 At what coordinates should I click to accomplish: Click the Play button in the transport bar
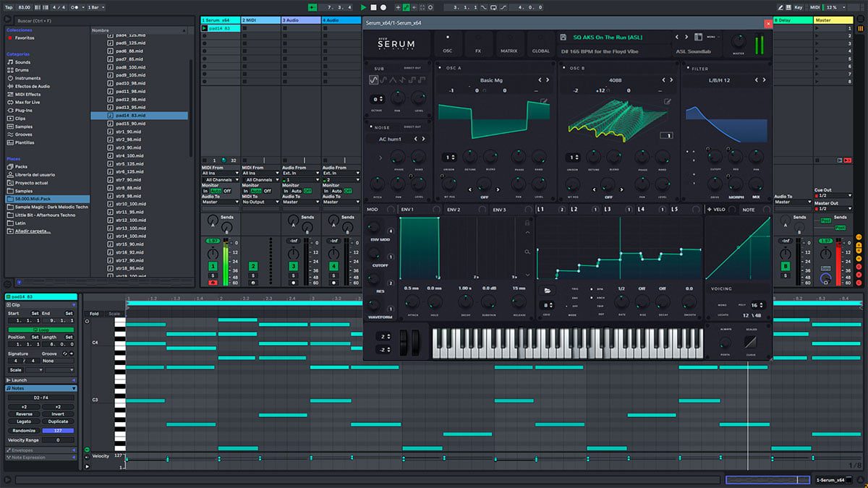pyautogui.click(x=364, y=7)
